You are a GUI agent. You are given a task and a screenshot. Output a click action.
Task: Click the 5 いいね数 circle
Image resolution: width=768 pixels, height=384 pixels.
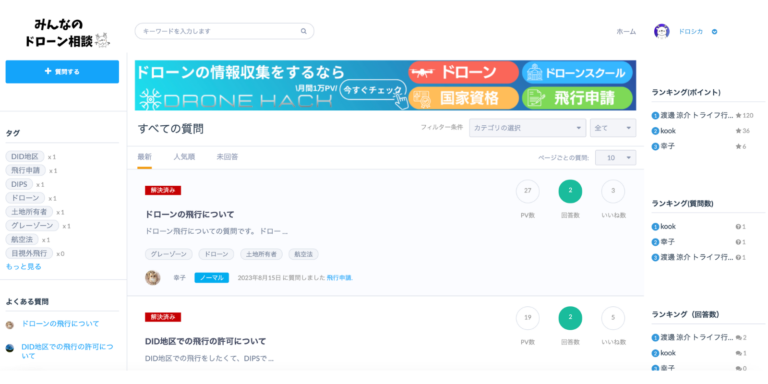coord(613,318)
